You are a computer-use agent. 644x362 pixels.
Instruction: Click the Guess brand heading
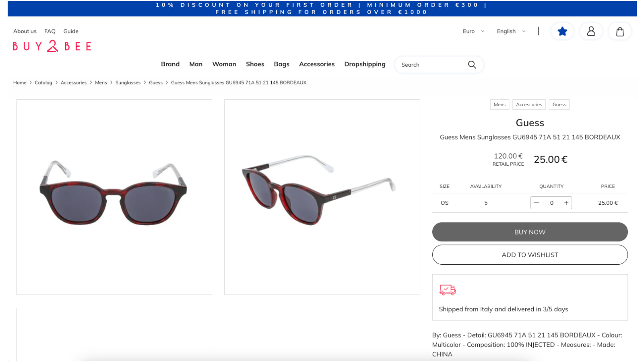(x=530, y=123)
